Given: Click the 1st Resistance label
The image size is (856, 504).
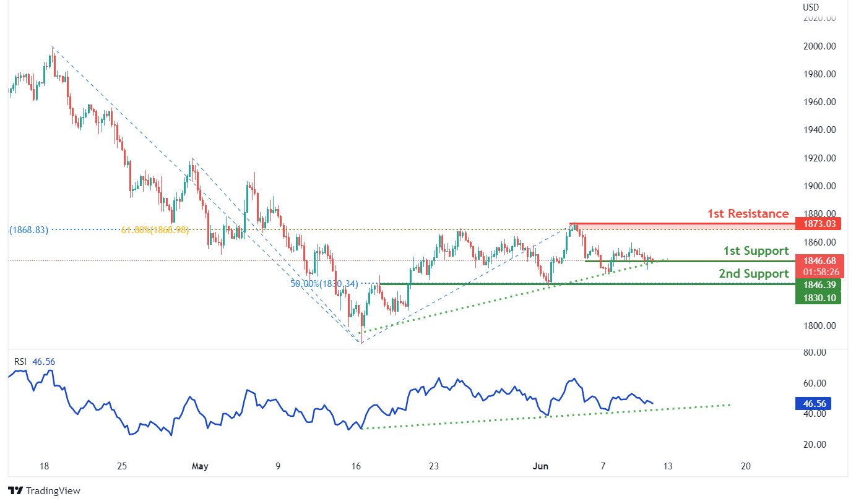Looking at the screenshot, I should [748, 214].
